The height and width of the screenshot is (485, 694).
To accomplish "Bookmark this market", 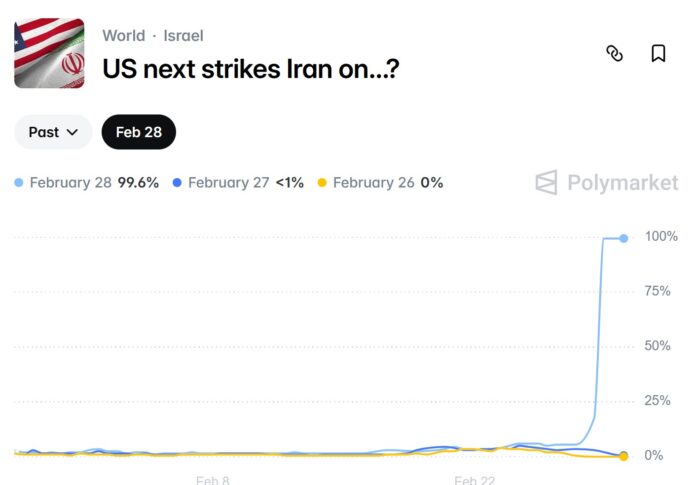I will (658, 54).
